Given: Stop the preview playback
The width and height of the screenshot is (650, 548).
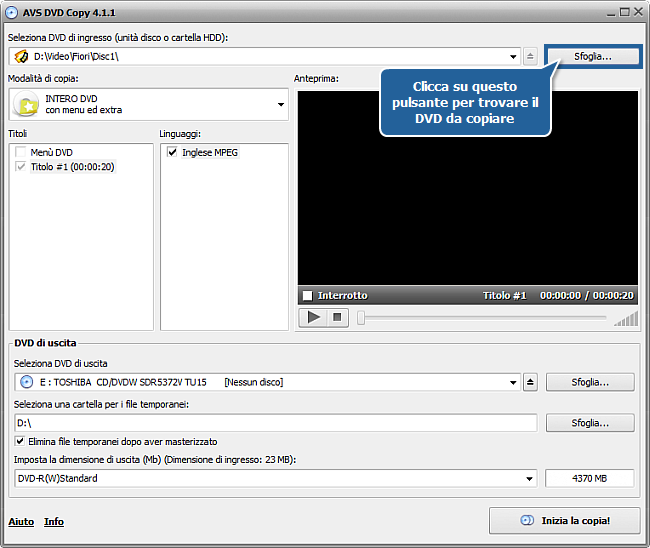Looking at the screenshot, I should [337, 318].
